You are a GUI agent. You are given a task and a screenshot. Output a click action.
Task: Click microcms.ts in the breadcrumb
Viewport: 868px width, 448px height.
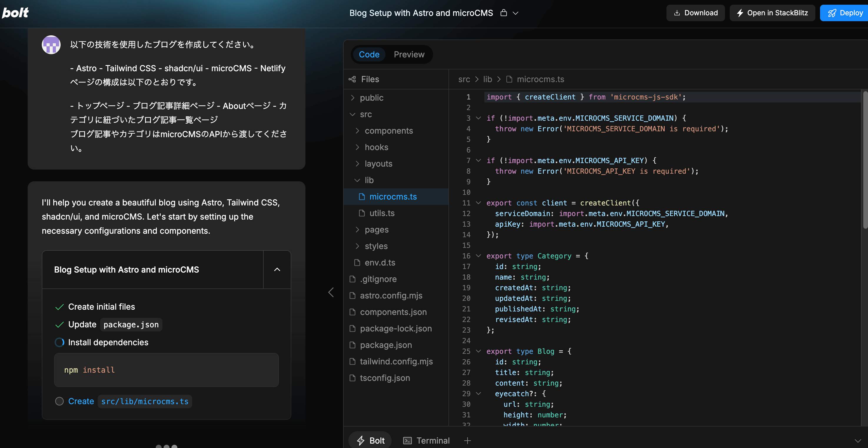541,79
